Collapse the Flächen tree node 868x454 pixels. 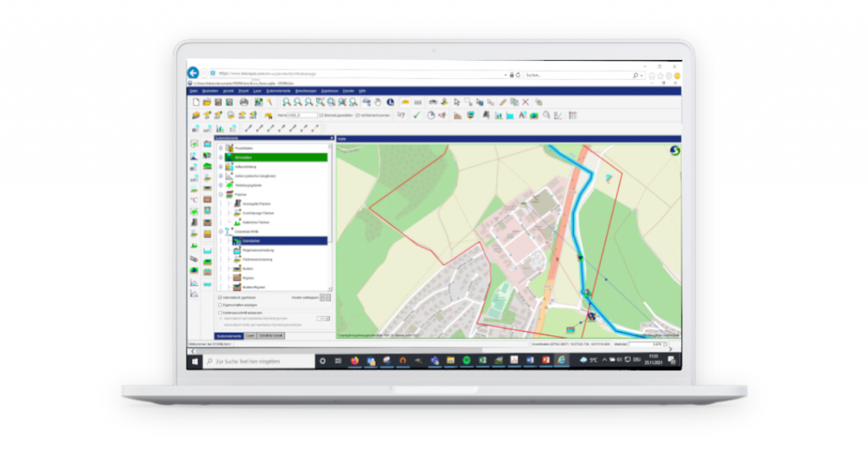[220, 195]
